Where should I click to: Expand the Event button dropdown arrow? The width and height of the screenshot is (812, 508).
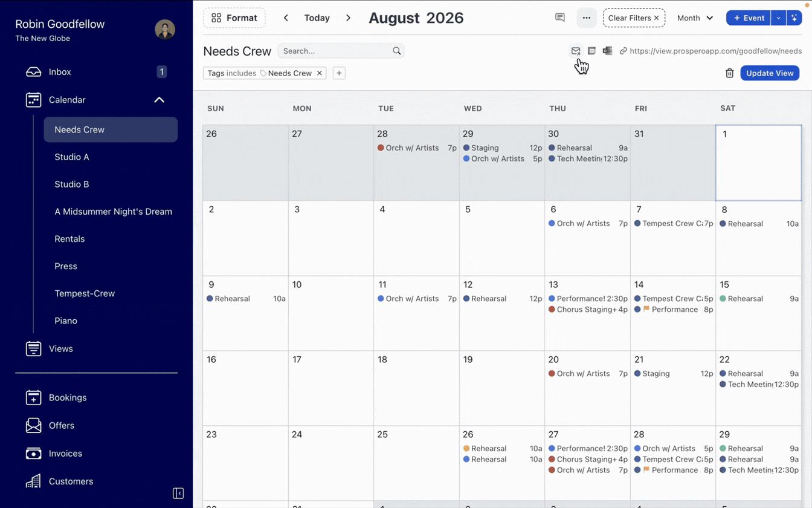pos(779,18)
